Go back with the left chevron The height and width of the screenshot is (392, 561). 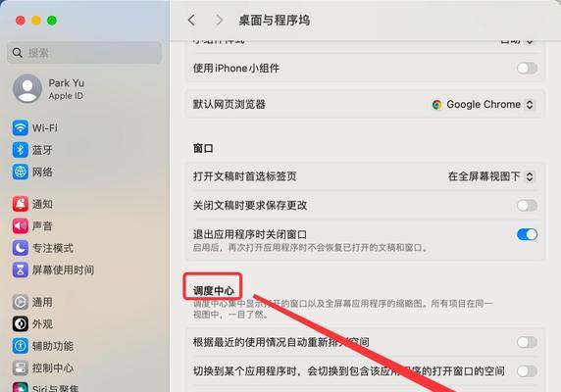click(x=192, y=20)
